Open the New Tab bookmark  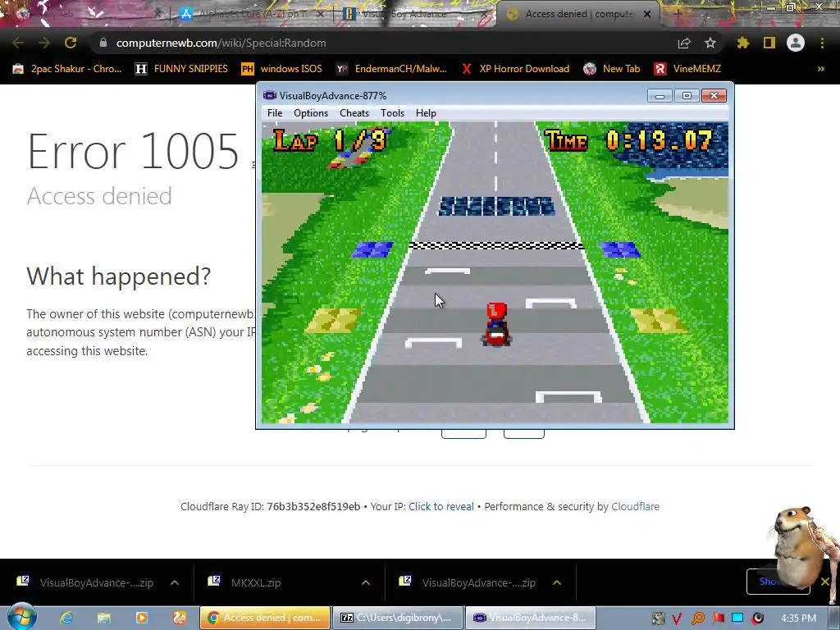pyautogui.click(x=612, y=69)
